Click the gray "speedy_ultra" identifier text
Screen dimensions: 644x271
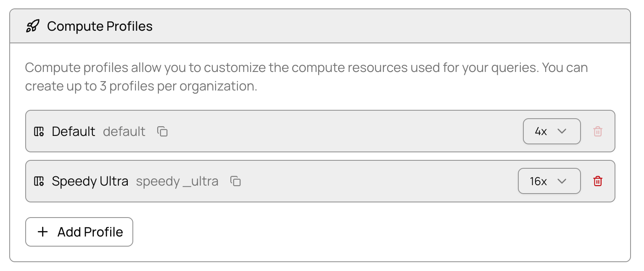pyautogui.click(x=177, y=181)
